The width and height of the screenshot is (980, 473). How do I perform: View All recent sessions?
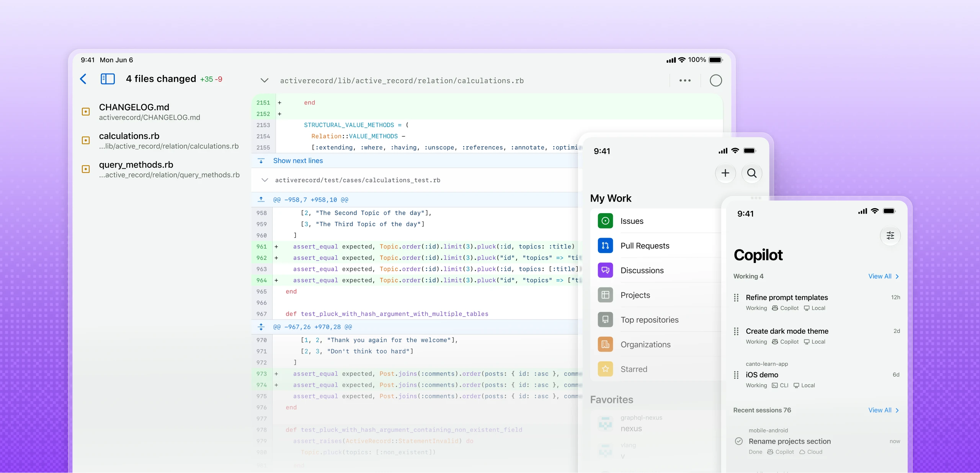point(883,410)
